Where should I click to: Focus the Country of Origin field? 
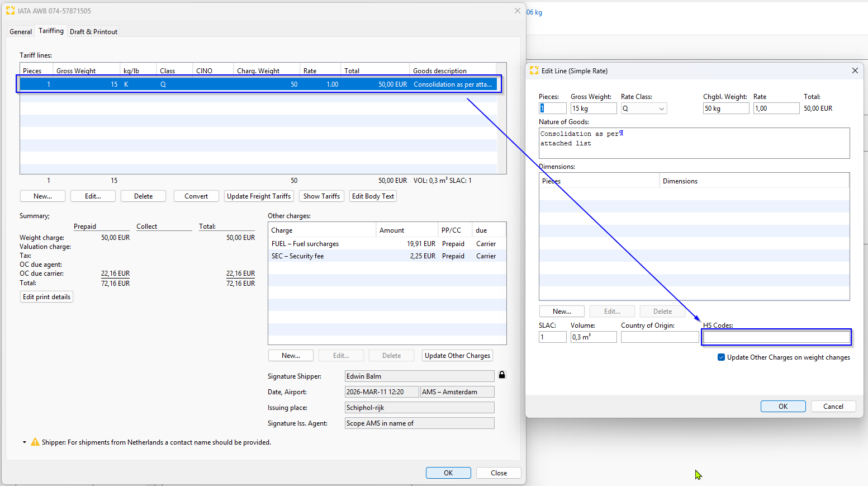660,337
